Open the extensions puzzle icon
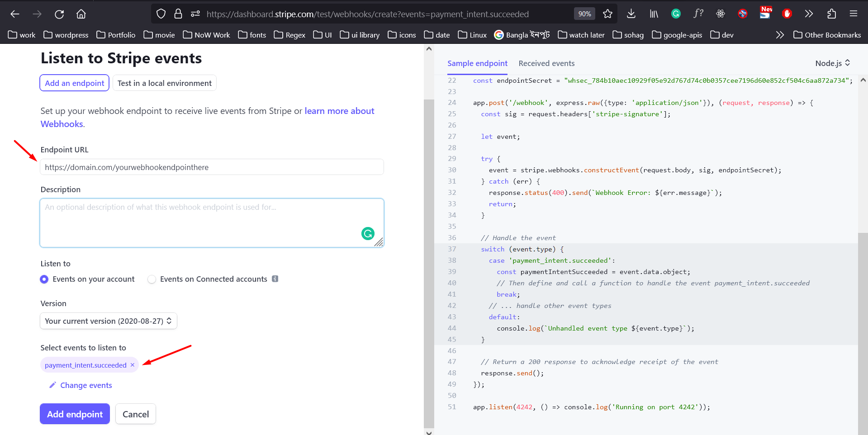The image size is (868, 435). [x=831, y=14]
